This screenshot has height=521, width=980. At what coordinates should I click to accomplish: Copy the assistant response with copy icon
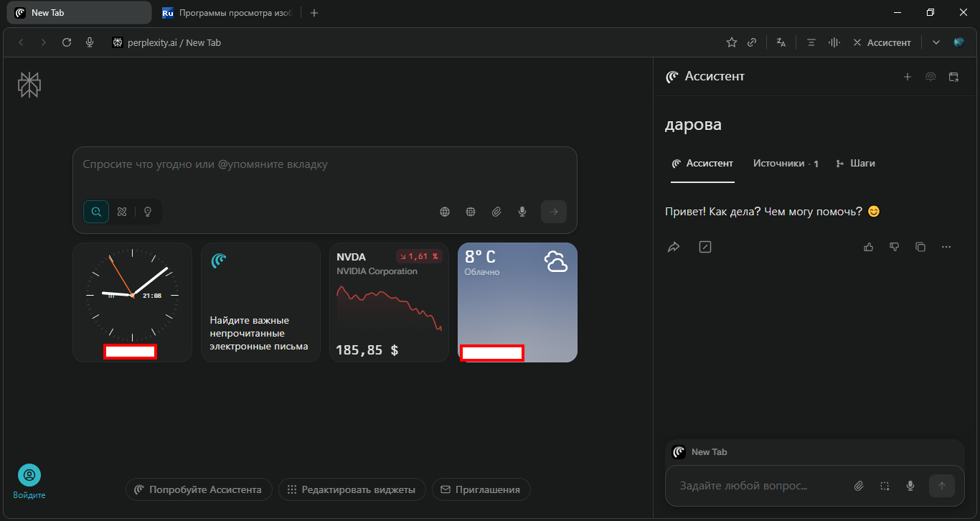(x=920, y=247)
